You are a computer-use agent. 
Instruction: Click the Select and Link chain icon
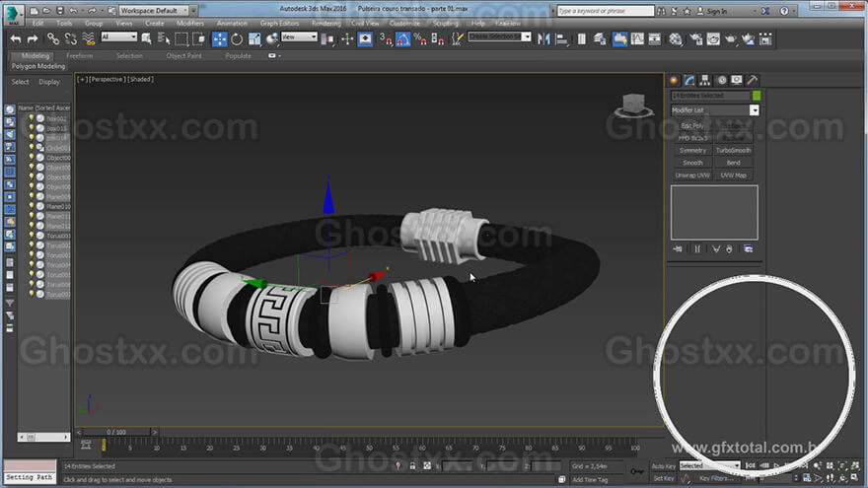pos(52,38)
